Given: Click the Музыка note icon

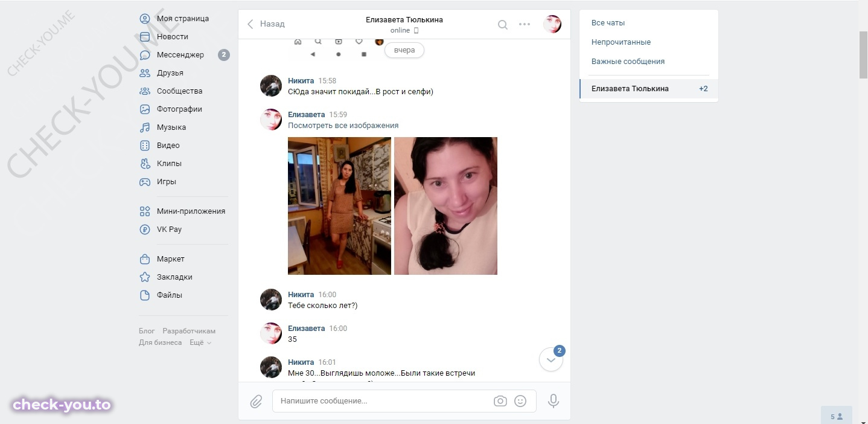Looking at the screenshot, I should (x=145, y=127).
